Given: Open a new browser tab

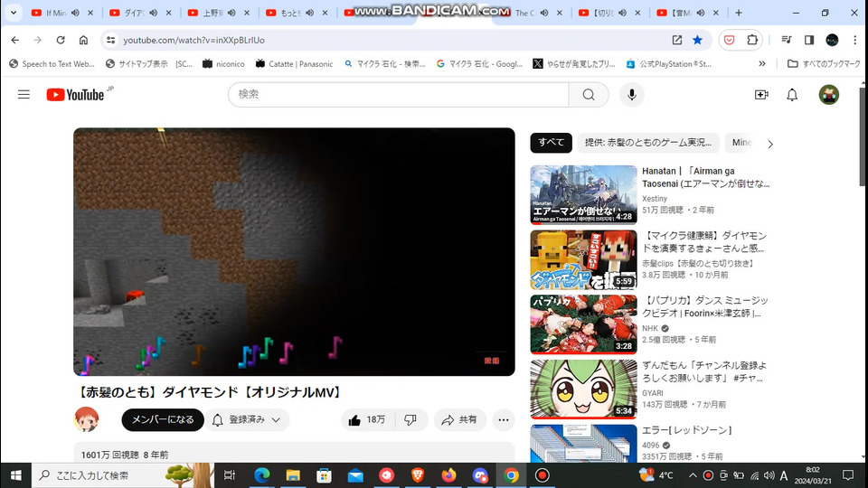Looking at the screenshot, I should click(x=739, y=12).
